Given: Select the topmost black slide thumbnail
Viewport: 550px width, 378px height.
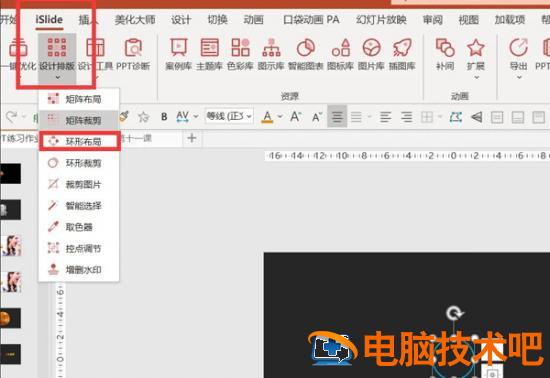Looking at the screenshot, I should [11, 173].
